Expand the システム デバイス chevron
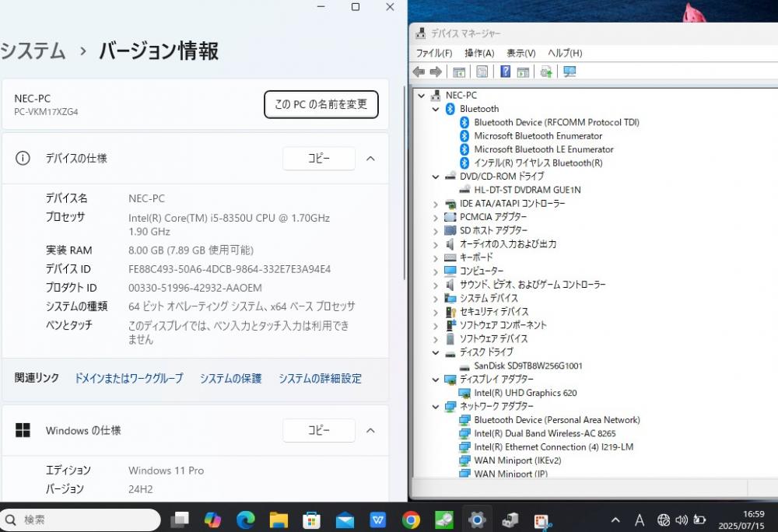The image size is (778, 532). click(436, 299)
